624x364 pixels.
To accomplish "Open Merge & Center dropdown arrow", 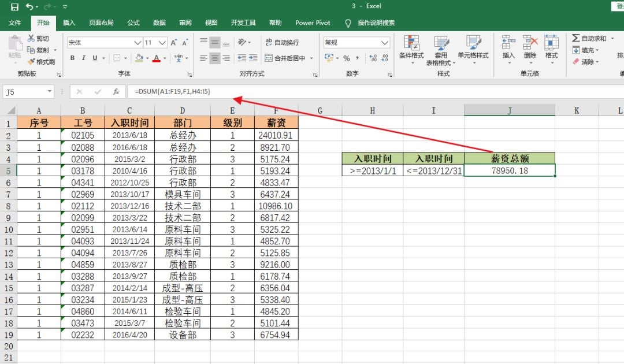I will [x=311, y=58].
